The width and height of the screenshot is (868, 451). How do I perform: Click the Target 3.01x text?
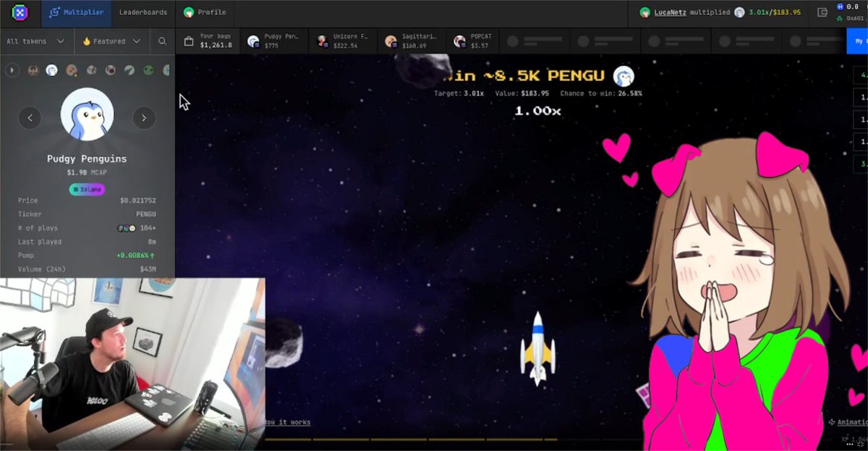pos(459,93)
